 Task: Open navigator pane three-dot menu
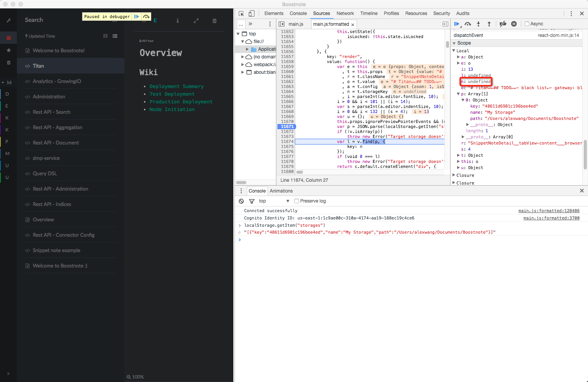(270, 24)
